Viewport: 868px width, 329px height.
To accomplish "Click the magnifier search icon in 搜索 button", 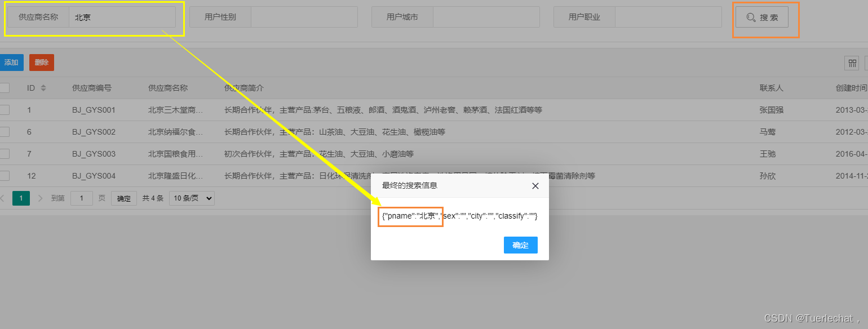I will click(750, 17).
